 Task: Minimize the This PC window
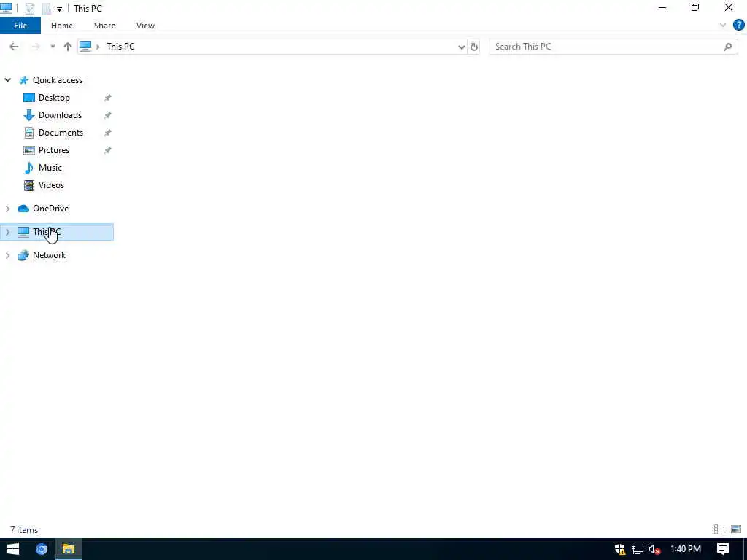coord(662,8)
